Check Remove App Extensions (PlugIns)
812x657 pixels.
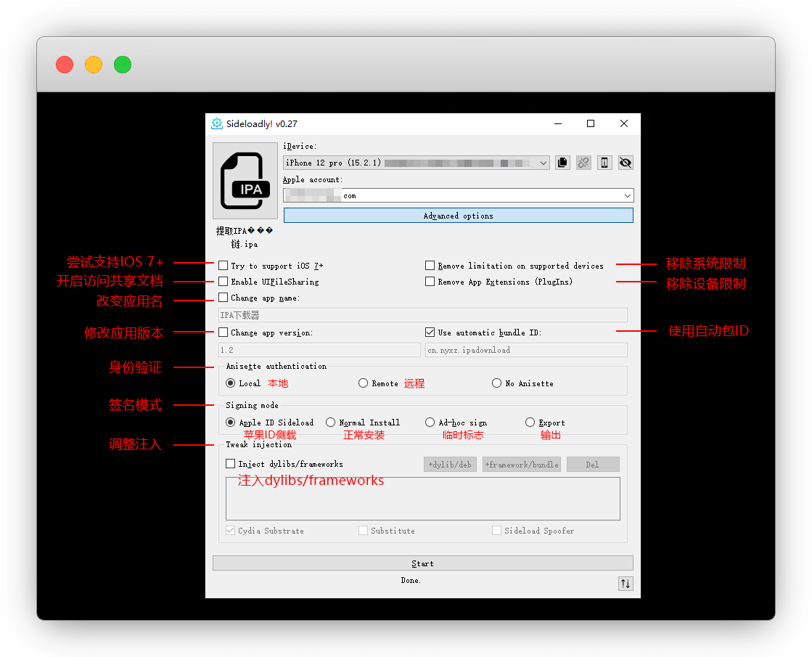430,282
